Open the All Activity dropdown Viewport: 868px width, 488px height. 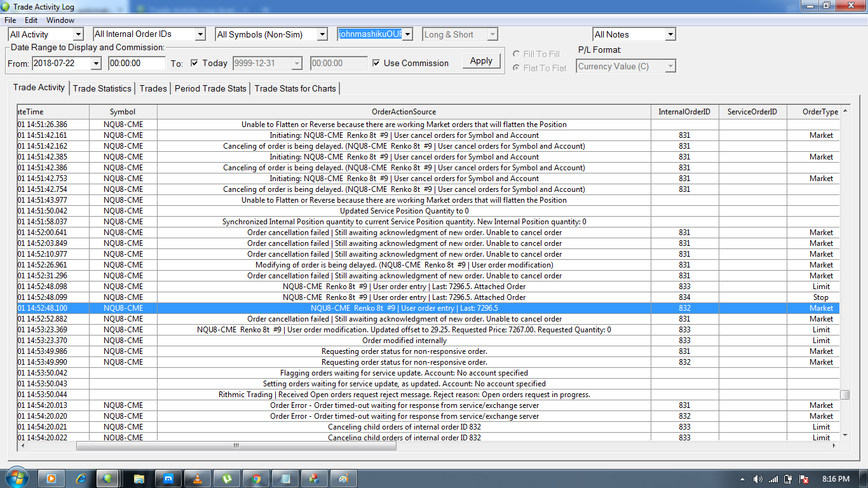(78, 34)
